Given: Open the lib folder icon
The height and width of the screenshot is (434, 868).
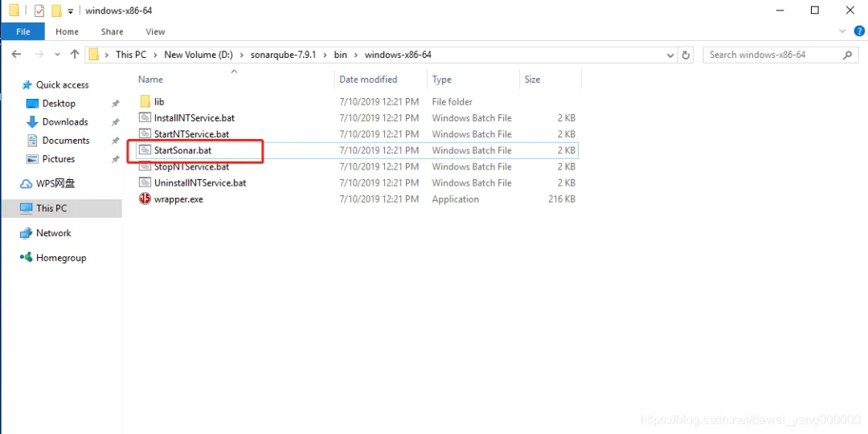Looking at the screenshot, I should click(145, 102).
